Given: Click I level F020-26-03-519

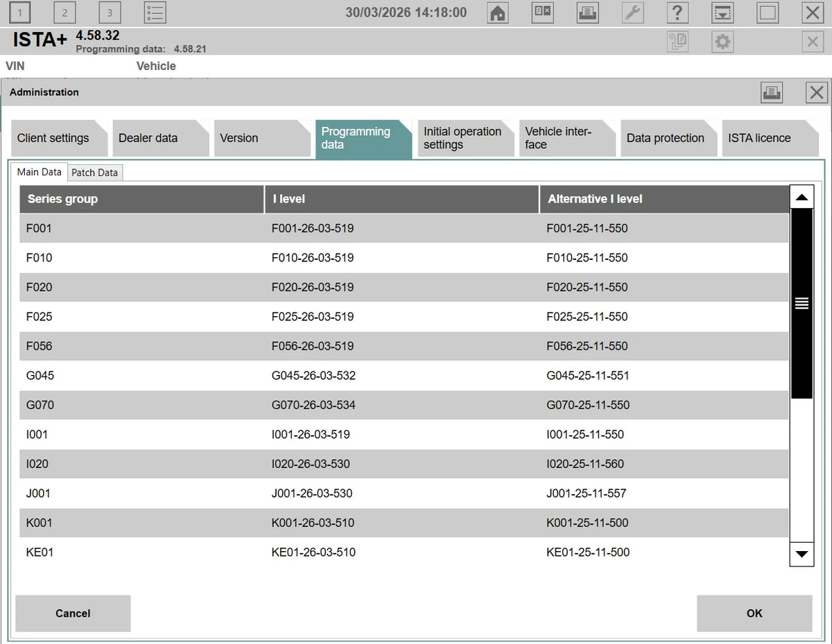Looking at the screenshot, I should coord(313,287).
